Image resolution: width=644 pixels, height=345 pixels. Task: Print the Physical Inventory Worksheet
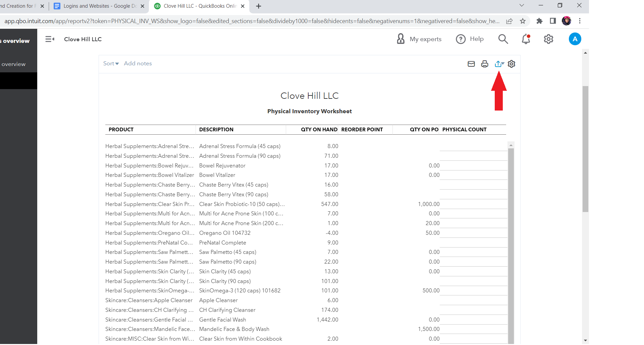click(485, 64)
